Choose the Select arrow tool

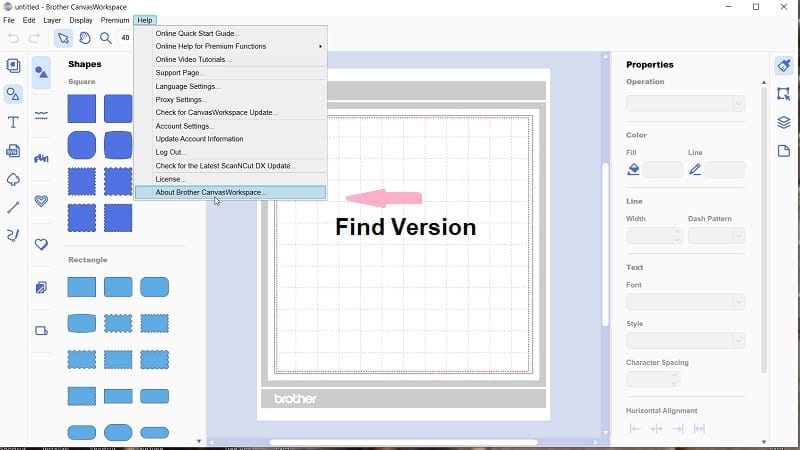63,38
